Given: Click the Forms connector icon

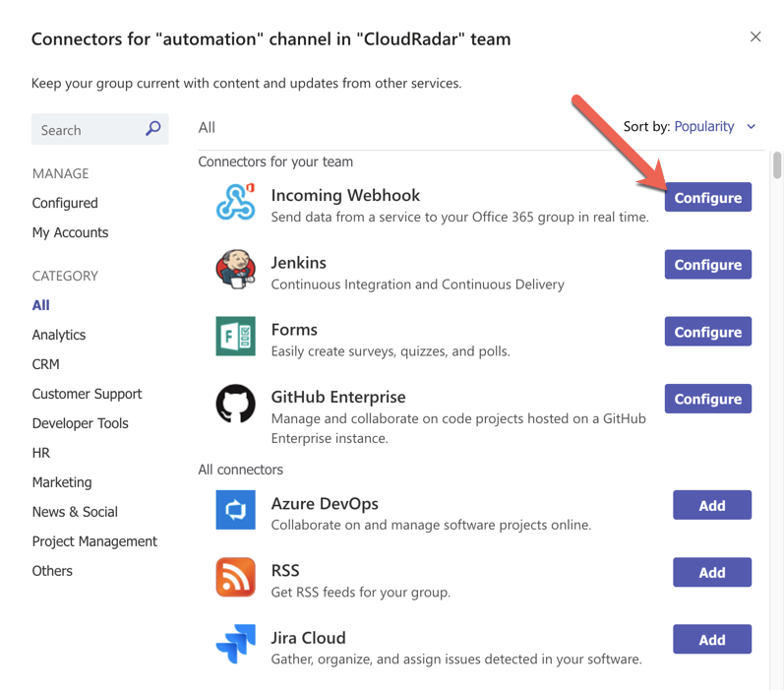Looking at the screenshot, I should [x=235, y=337].
